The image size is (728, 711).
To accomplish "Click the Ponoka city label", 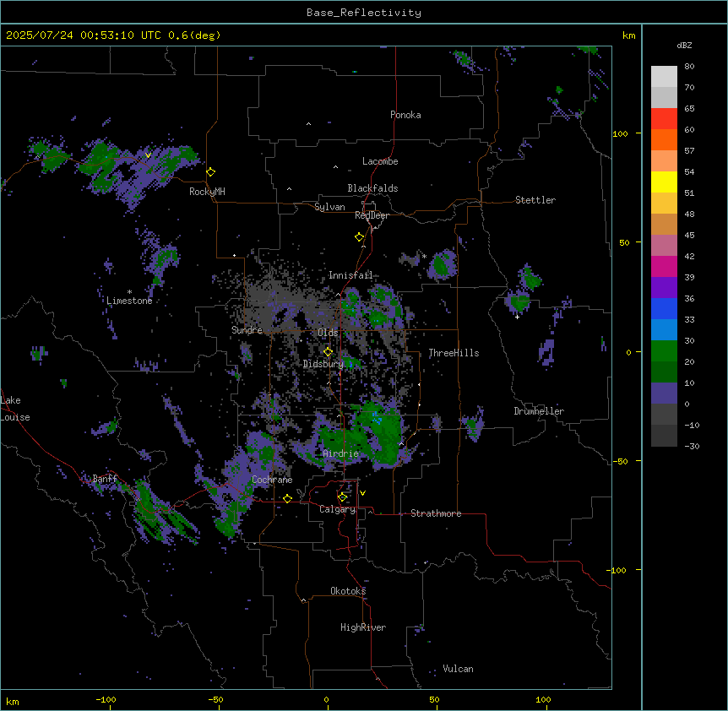I will tap(405, 115).
